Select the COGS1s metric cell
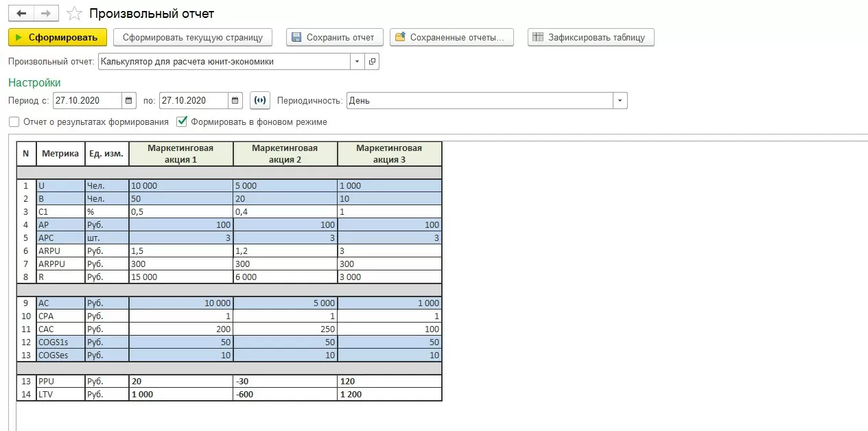 click(x=60, y=342)
